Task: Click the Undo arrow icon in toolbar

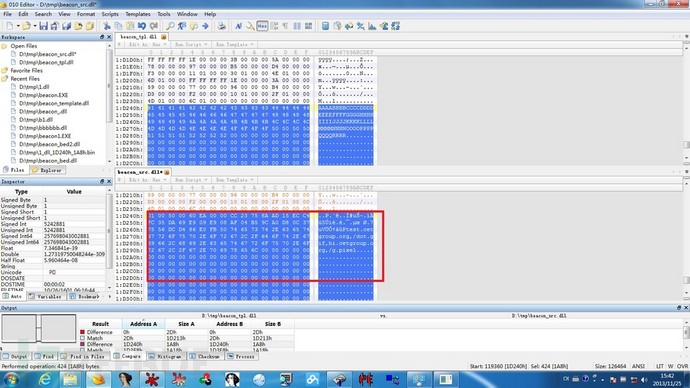Action: coord(142,26)
